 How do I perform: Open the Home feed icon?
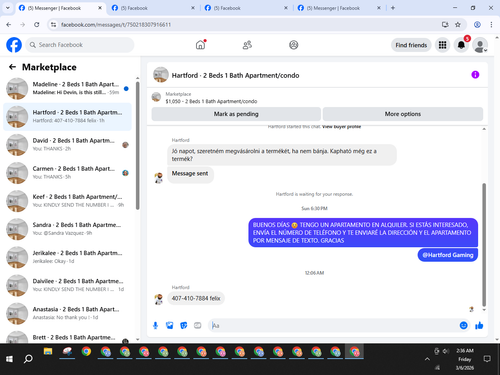coord(201,45)
